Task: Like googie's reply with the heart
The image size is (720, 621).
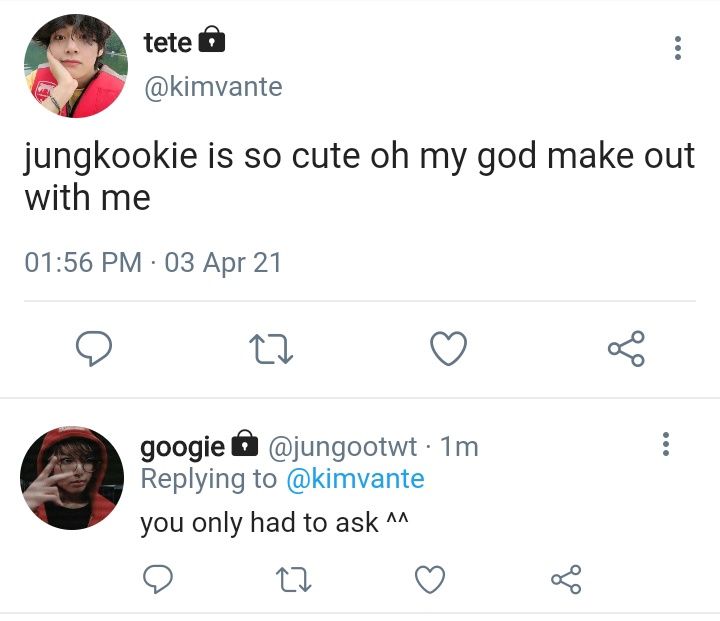Action: (x=430, y=579)
